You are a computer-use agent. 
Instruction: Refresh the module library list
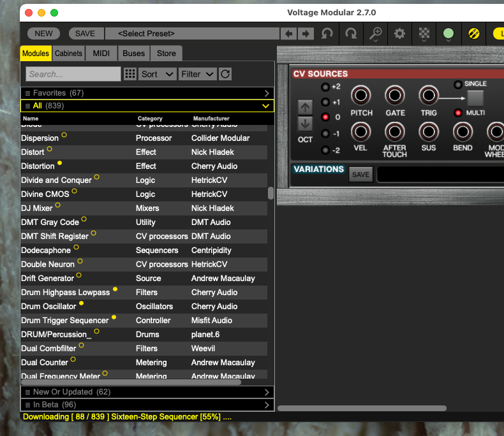coord(225,74)
